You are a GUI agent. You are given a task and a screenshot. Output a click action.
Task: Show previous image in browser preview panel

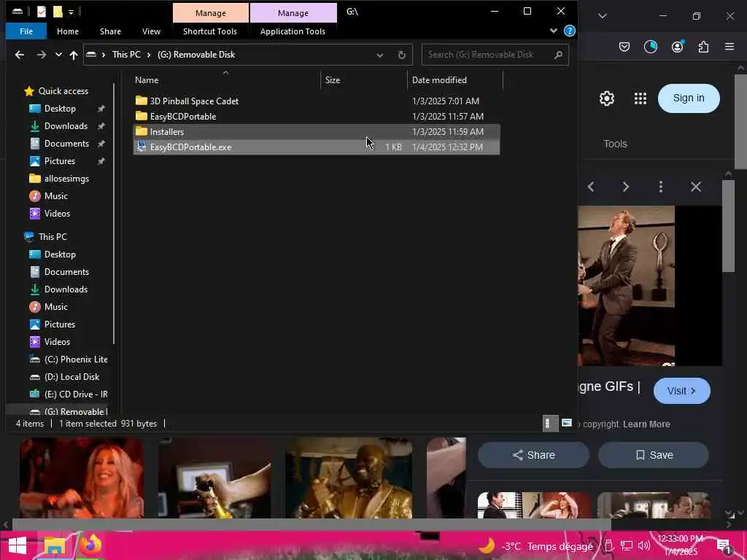coord(591,187)
